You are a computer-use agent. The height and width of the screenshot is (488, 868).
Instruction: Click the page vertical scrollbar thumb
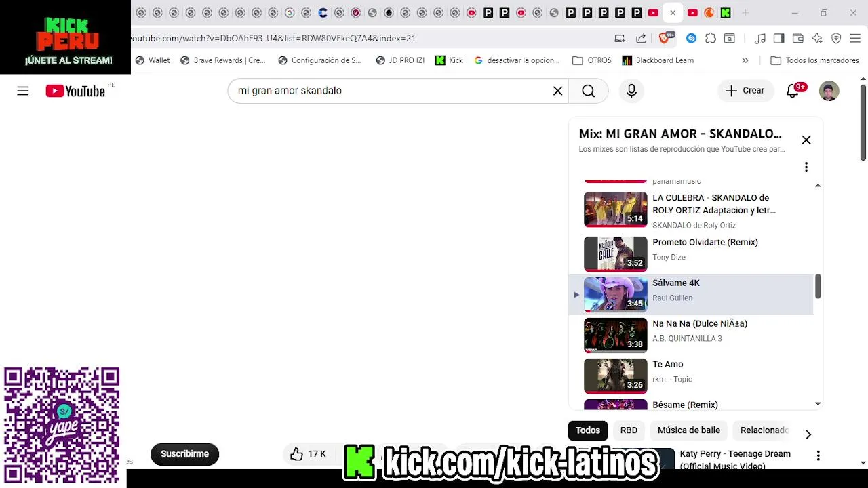(x=863, y=122)
